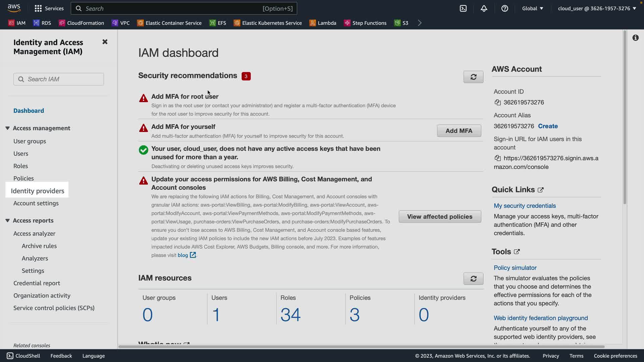Open the CloudShell icon in top bar
Viewport: 644px width, 362px height.
[x=463, y=8]
